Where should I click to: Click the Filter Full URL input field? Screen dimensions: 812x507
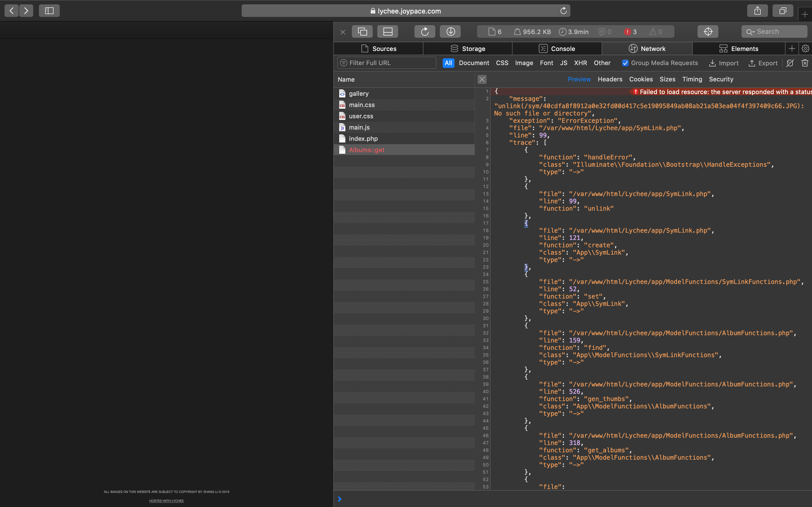[x=386, y=63]
